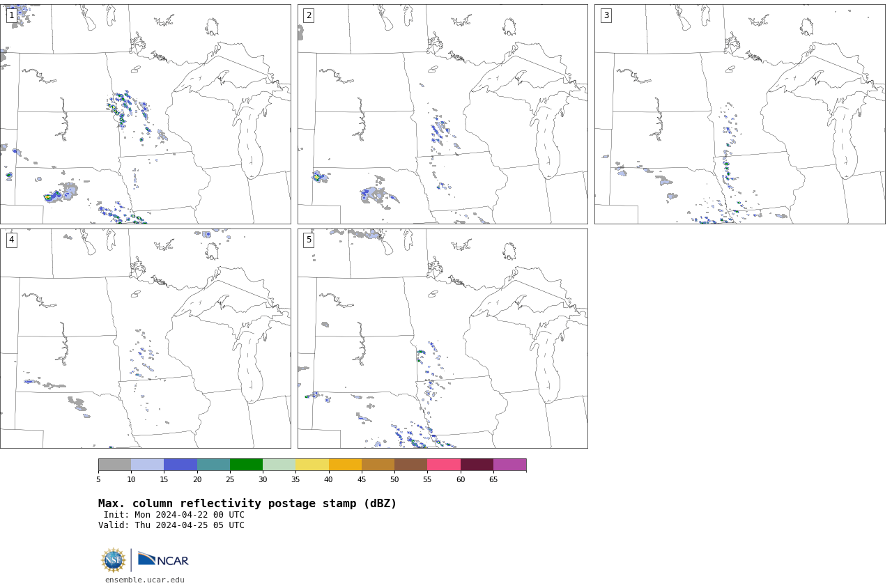The width and height of the screenshot is (892, 588).
Task: Click the ensemble.ucar.edu text
Action: tap(145, 580)
